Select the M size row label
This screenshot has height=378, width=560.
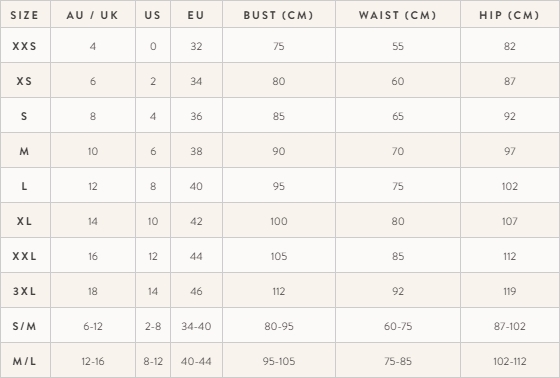pos(24,151)
